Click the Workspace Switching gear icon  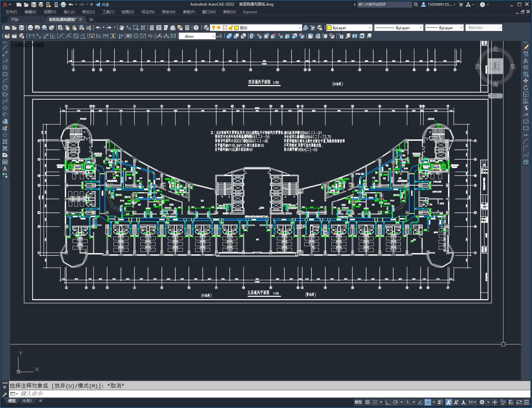tap(482, 402)
